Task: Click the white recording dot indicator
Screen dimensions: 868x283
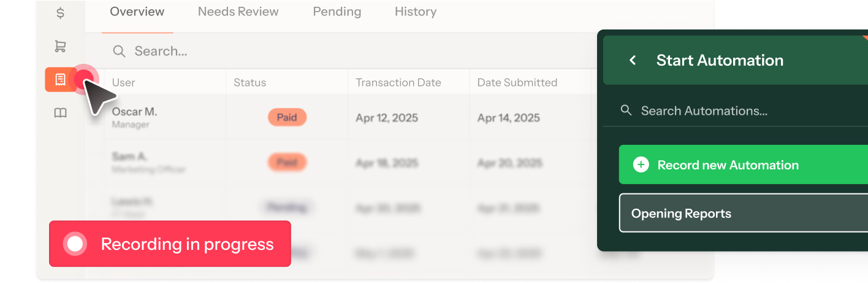Action: (x=75, y=244)
